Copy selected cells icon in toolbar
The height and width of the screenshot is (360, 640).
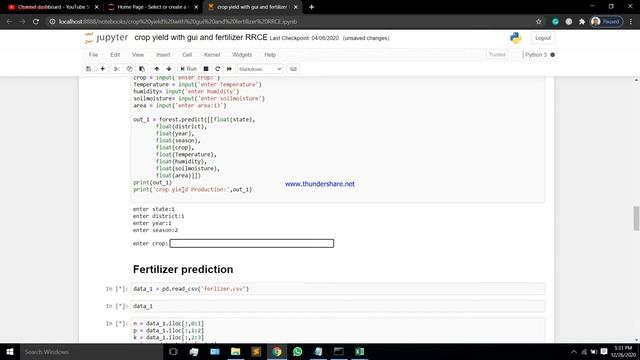[x=129, y=69]
